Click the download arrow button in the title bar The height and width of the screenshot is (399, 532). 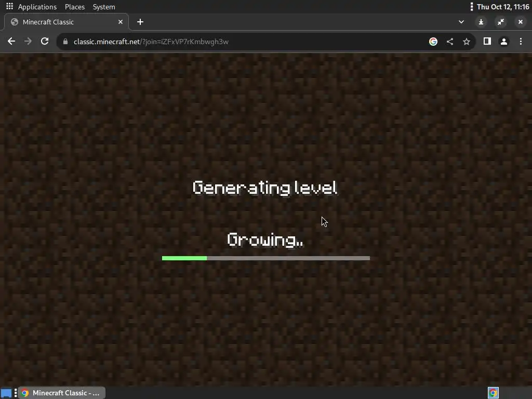pos(481,22)
